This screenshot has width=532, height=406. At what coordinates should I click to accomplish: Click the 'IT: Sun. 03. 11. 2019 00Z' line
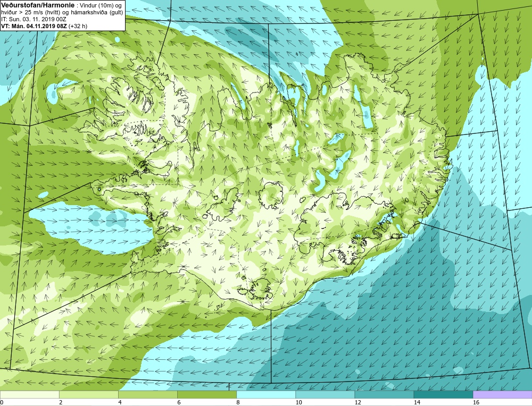(x=33, y=19)
